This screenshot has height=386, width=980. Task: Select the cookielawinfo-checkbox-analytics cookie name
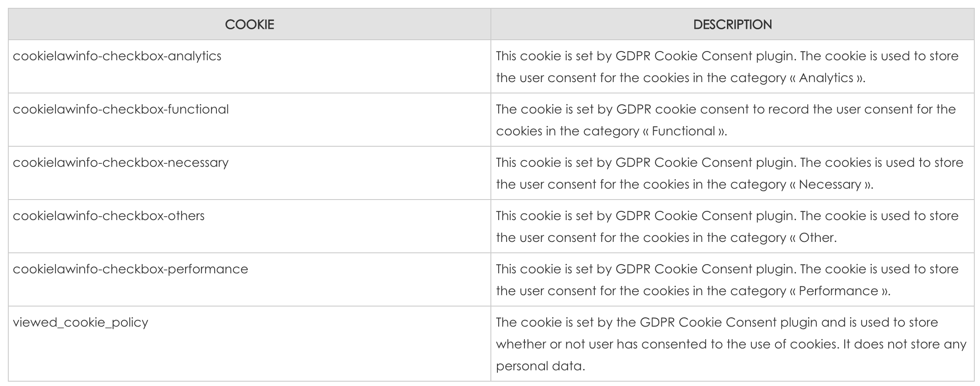pyautogui.click(x=117, y=56)
